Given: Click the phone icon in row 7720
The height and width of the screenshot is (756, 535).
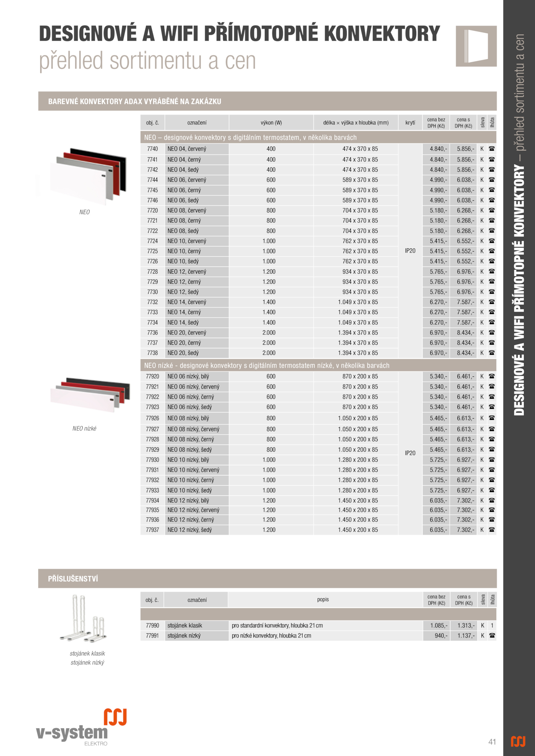Looking at the screenshot, I should tap(492, 210).
